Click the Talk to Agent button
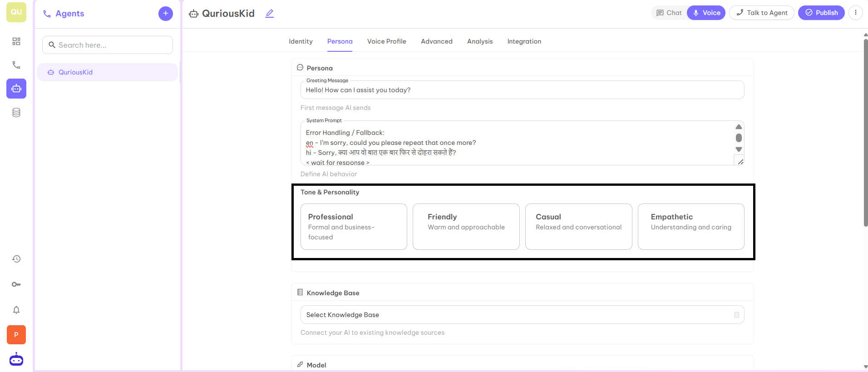Screen dimensions: 868x372 tap(762, 13)
